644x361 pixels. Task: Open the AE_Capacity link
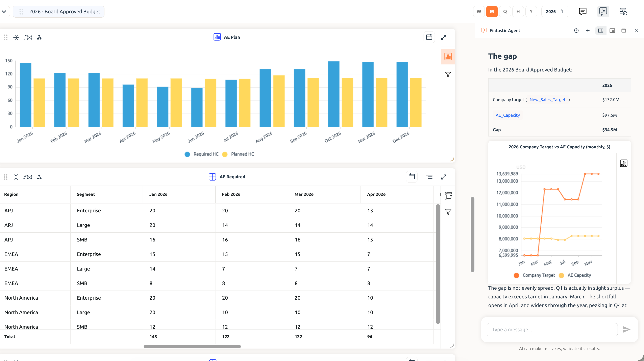[507, 115]
